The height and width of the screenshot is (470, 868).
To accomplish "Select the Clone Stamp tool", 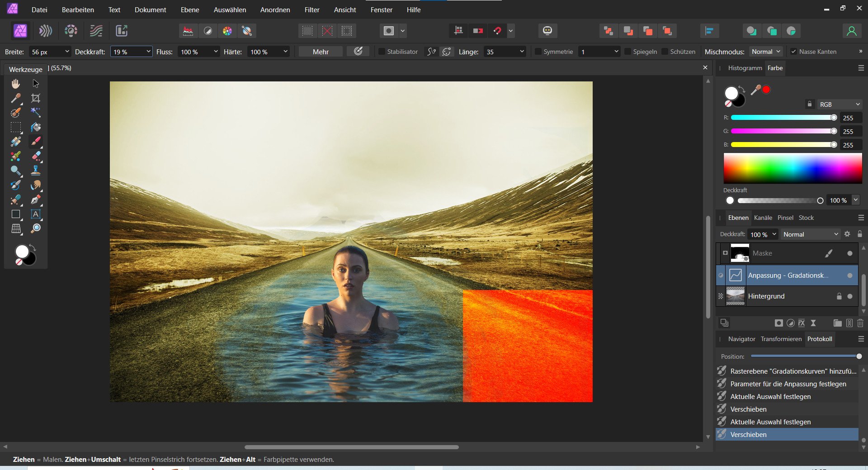I will [x=36, y=171].
